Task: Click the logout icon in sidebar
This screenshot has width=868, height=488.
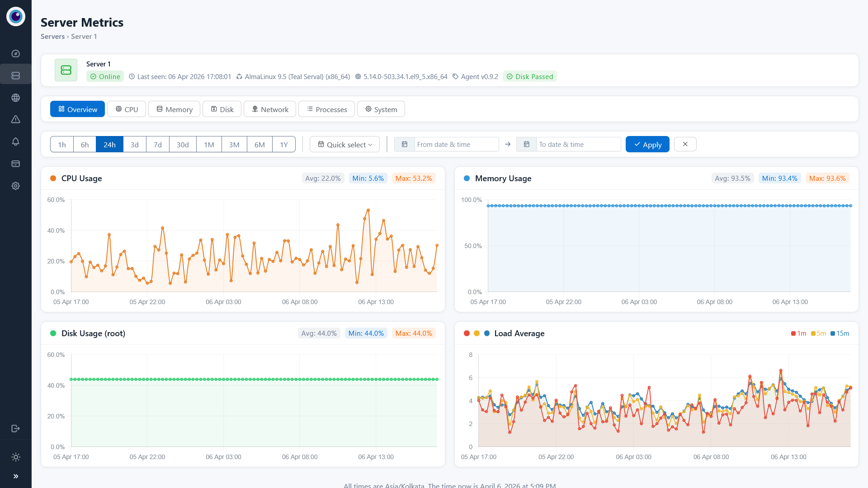Action: pyautogui.click(x=16, y=428)
